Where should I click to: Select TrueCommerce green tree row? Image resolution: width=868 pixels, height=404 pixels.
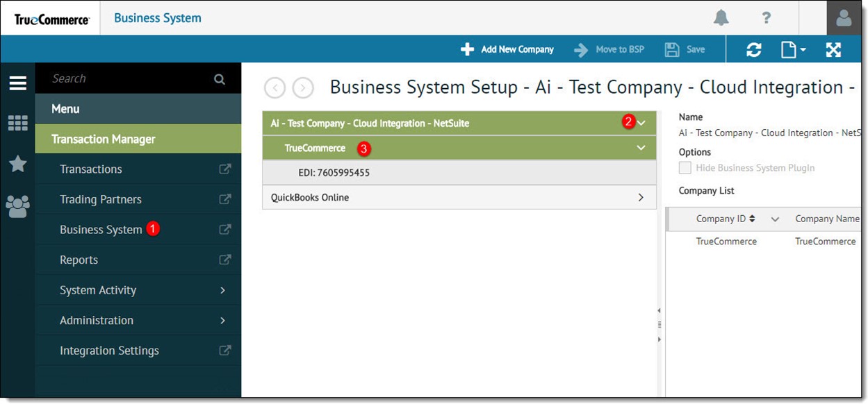click(459, 148)
